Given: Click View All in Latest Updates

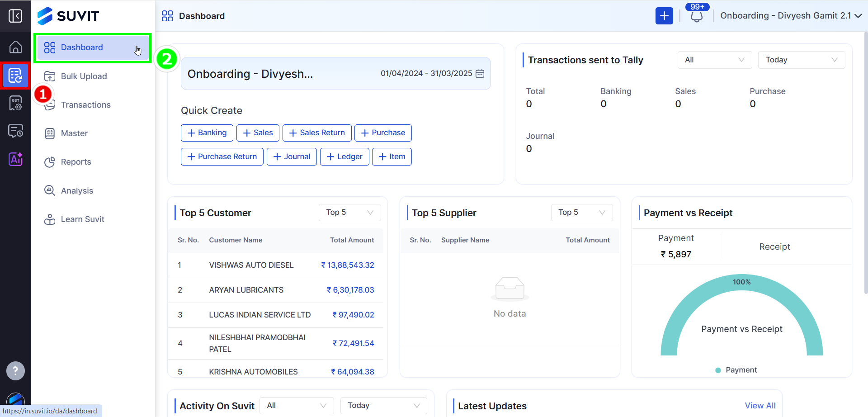Looking at the screenshot, I should [760, 406].
